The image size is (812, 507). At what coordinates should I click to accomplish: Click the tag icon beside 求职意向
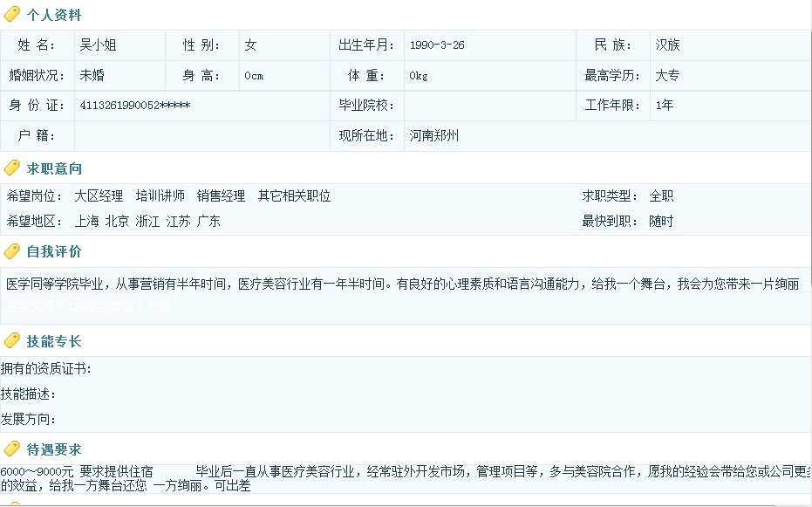pos(12,168)
